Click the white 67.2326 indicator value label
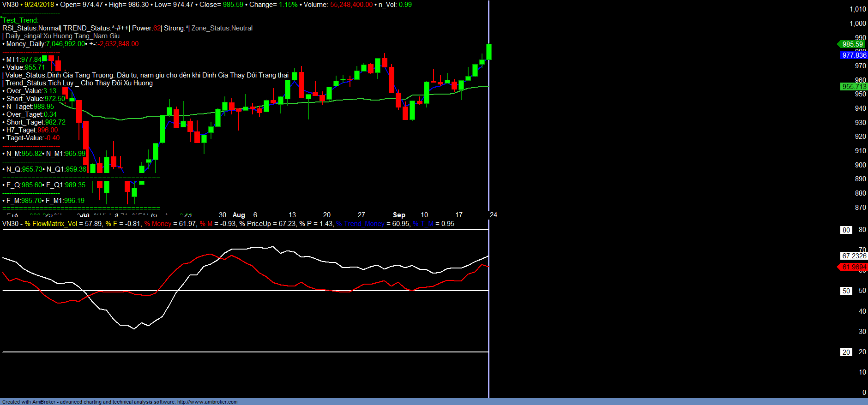 click(x=854, y=256)
